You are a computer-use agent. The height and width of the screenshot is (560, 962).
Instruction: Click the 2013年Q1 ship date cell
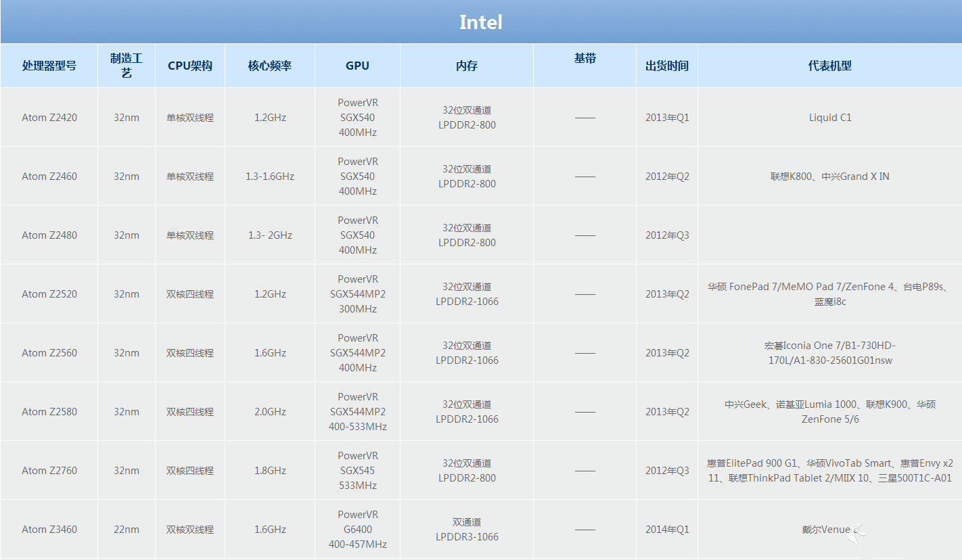pos(667,118)
